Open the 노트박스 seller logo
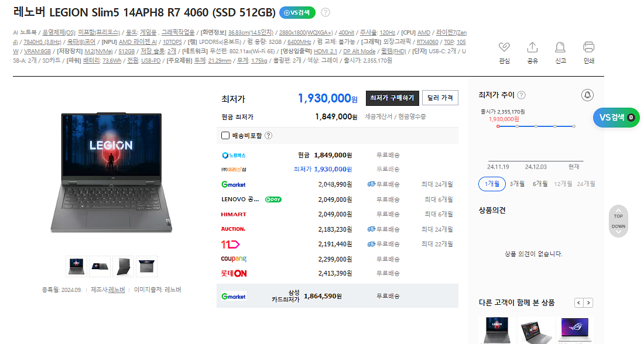Image resolution: width=644 pixels, height=344 pixels. 233,155
